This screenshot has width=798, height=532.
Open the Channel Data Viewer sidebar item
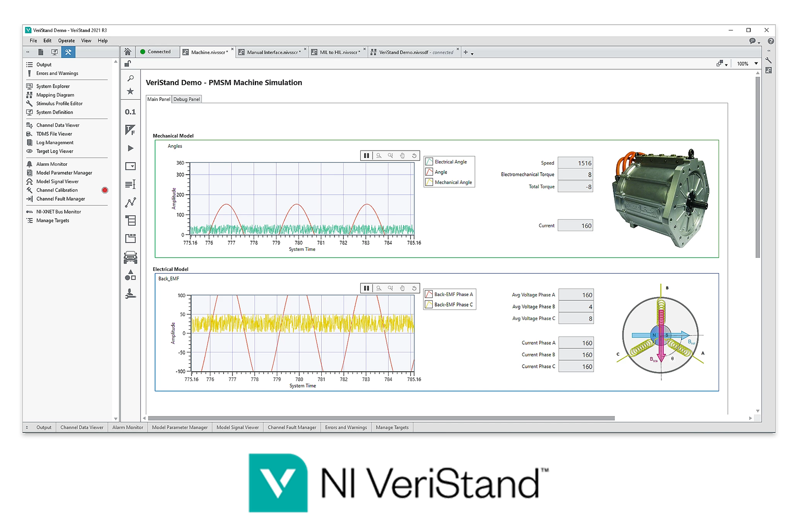[58, 125]
